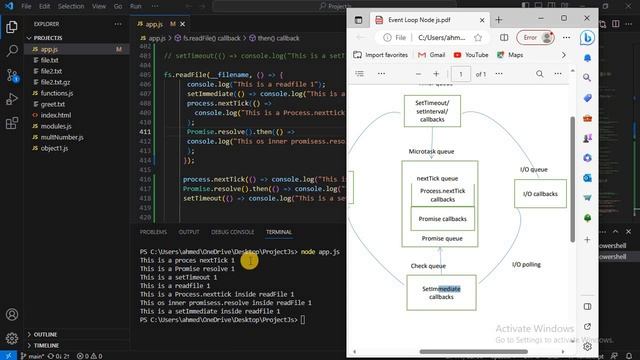
Task: Open the Accounts menu in VS Code
Action: pos(12,314)
